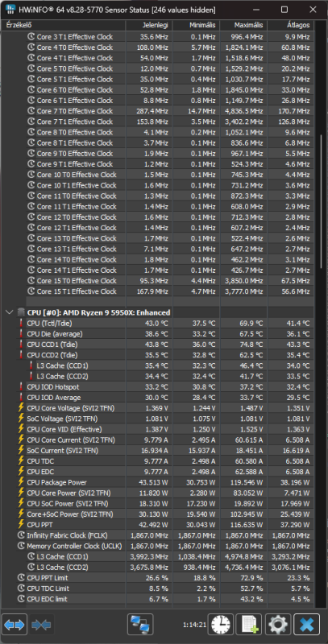This screenshot has width=328, height=644.
Task: Collapse the CPU AMD Ryzen 9 5950X section
Action: point(9,312)
